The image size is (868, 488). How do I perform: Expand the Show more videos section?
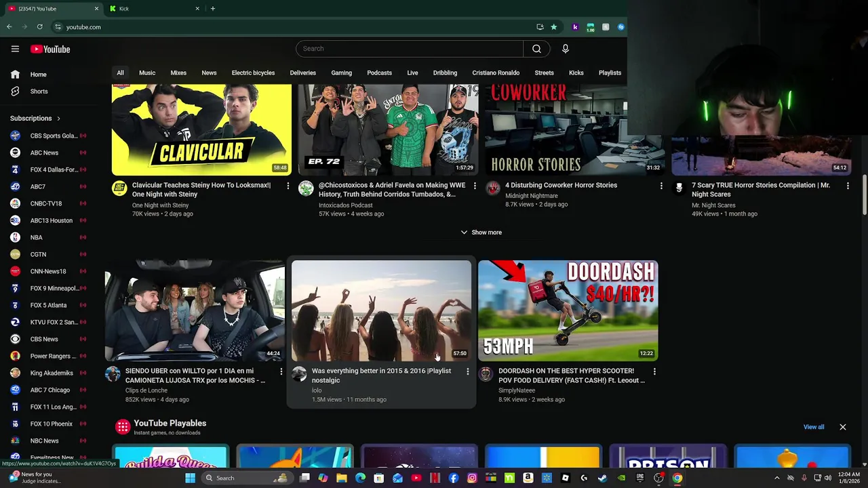pos(481,232)
